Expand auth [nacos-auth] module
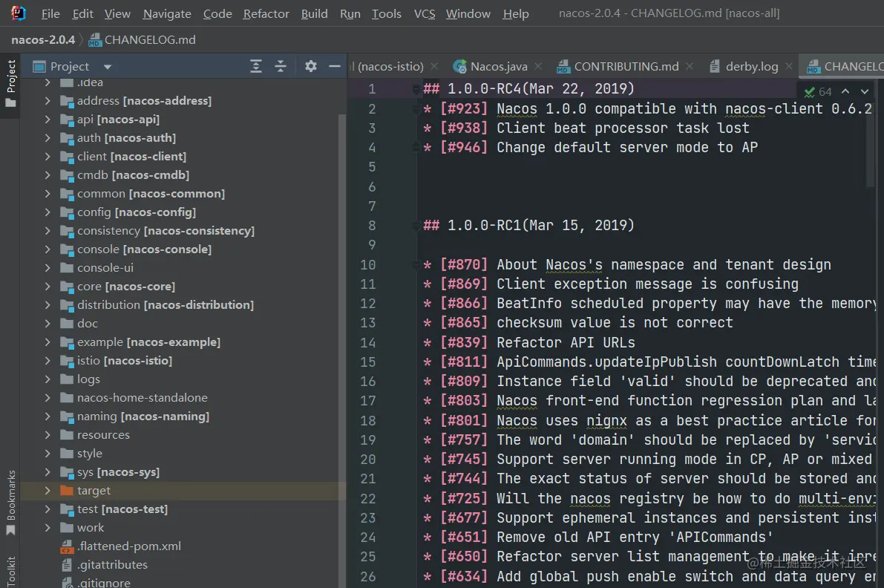This screenshot has height=588, width=884. pos(48,138)
